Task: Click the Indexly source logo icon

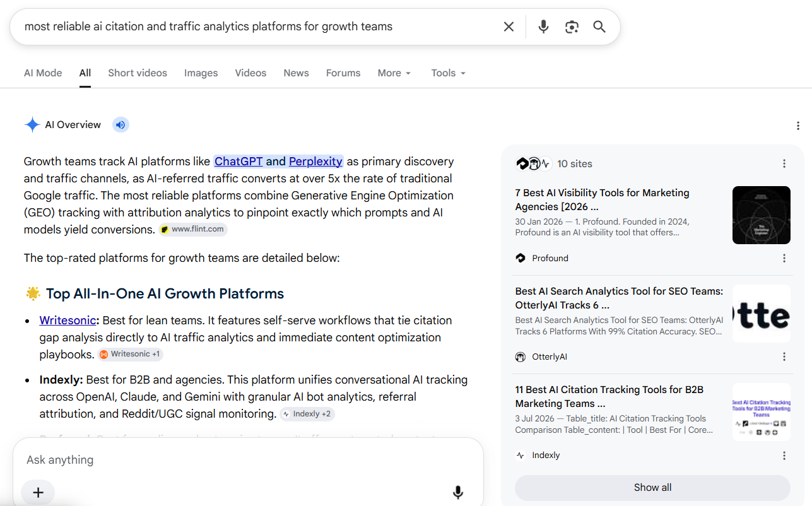Action: tap(521, 455)
